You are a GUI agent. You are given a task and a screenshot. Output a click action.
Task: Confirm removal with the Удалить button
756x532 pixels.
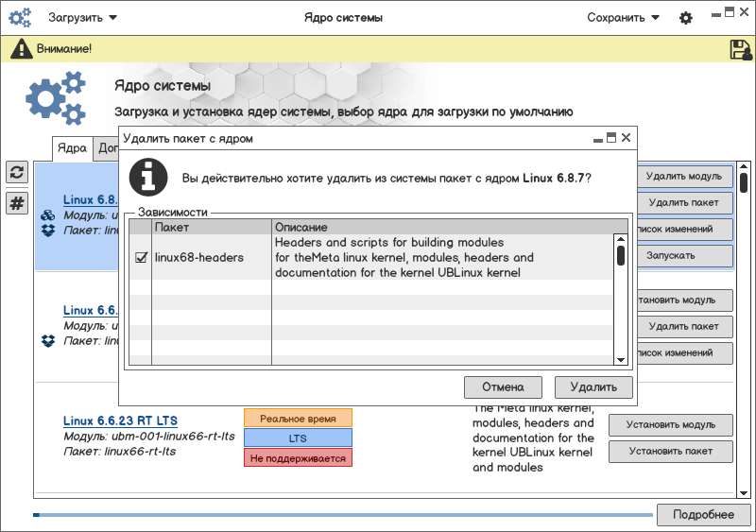click(x=593, y=386)
